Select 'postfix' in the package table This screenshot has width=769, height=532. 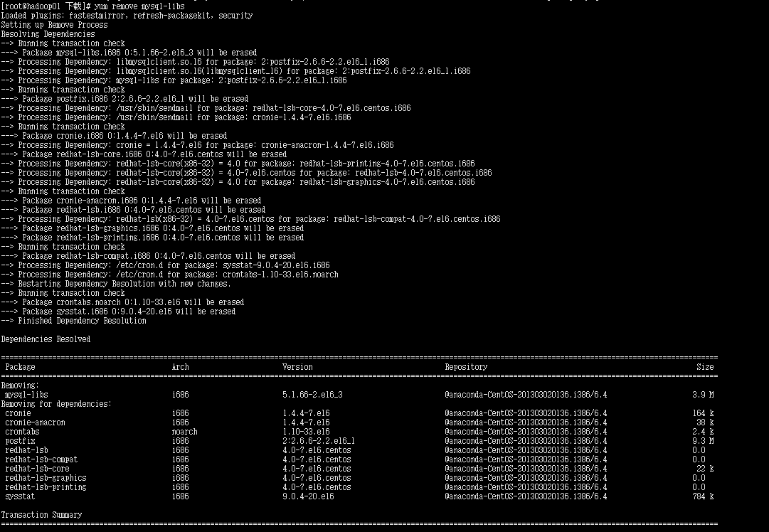(x=20, y=441)
